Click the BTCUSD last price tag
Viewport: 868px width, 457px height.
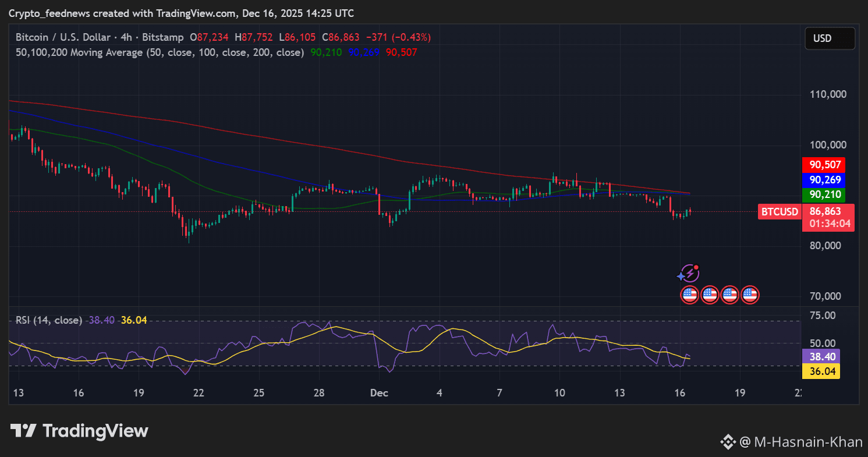(x=779, y=212)
